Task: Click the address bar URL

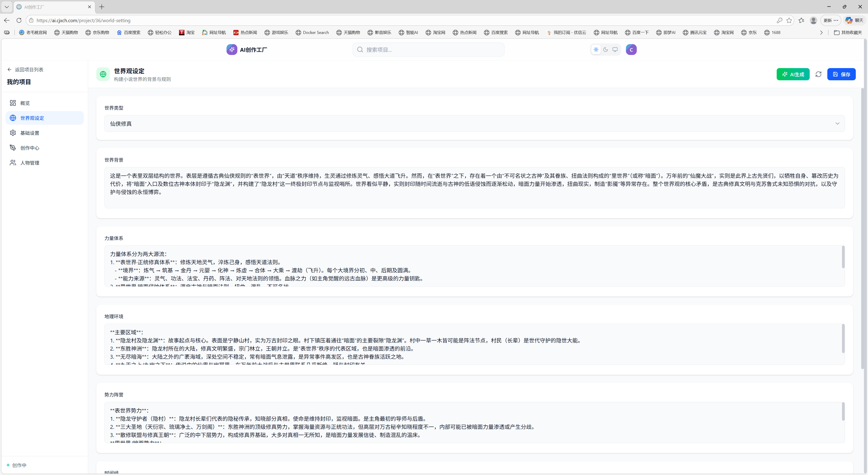Action: click(x=84, y=21)
